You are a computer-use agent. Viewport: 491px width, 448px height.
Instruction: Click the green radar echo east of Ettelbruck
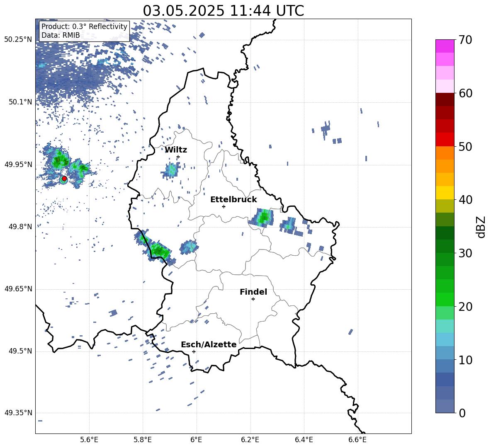[262, 217]
